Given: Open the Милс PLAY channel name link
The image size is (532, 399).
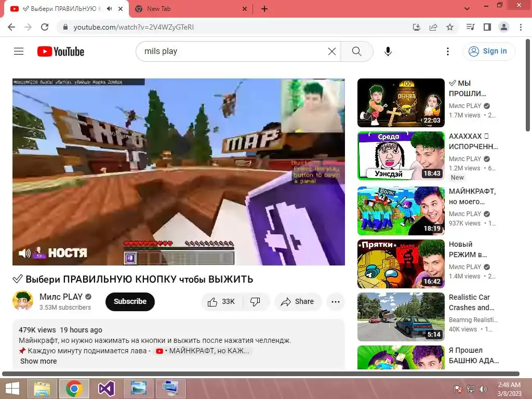Looking at the screenshot, I should 61,297.
